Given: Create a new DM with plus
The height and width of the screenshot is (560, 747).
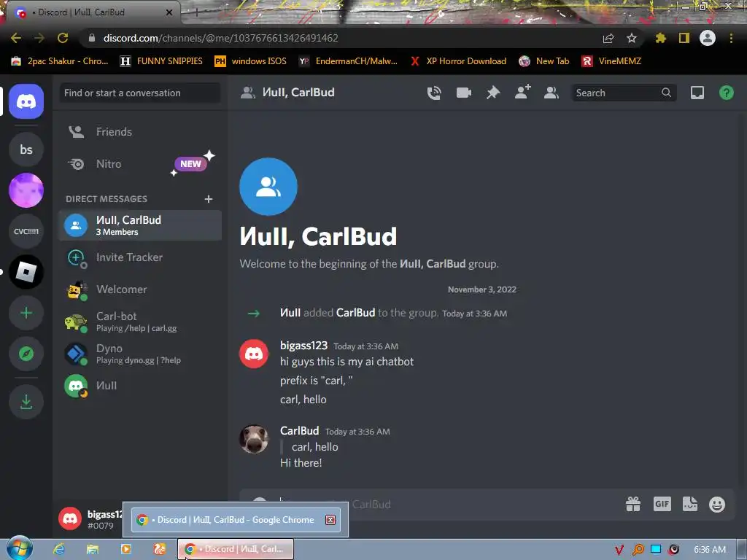Looking at the screenshot, I should 208,199.
